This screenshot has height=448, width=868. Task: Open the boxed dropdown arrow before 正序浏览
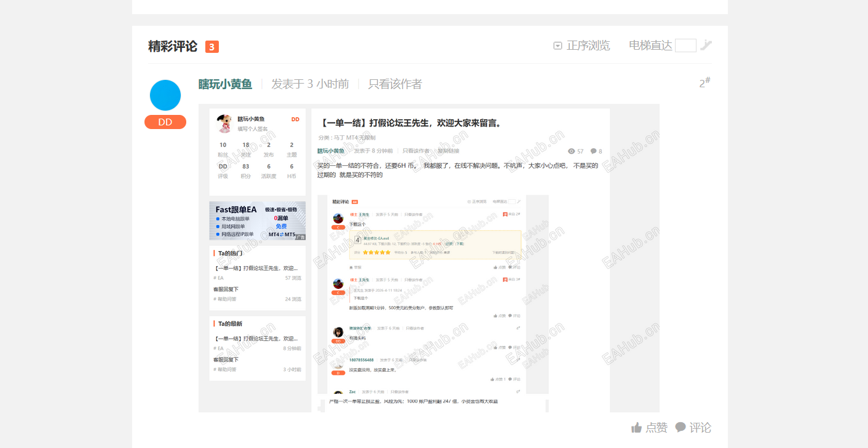click(558, 45)
